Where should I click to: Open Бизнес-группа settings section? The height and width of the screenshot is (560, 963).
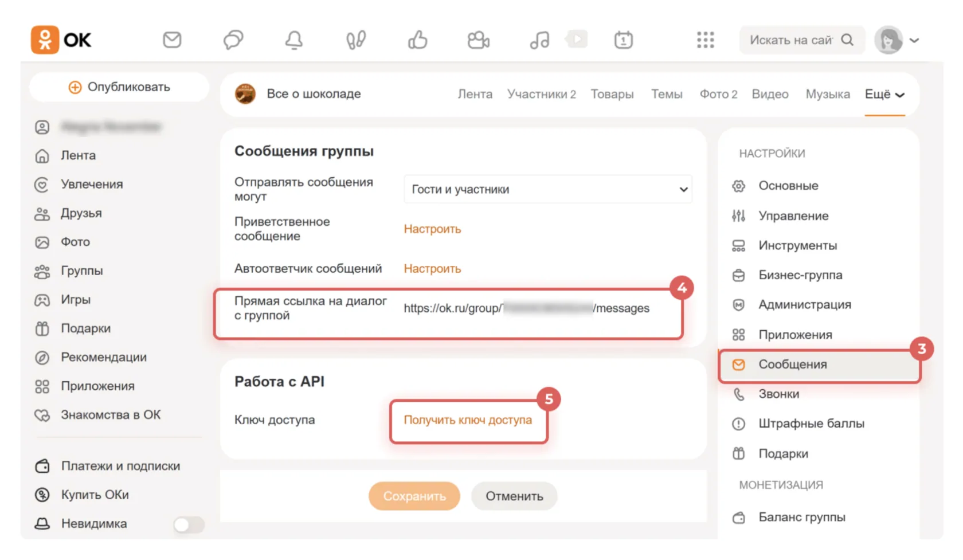coord(800,275)
